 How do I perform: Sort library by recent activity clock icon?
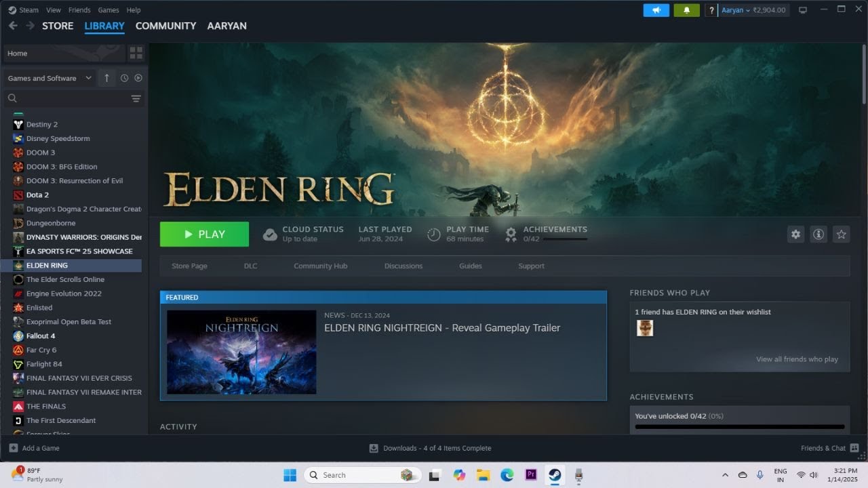(124, 78)
